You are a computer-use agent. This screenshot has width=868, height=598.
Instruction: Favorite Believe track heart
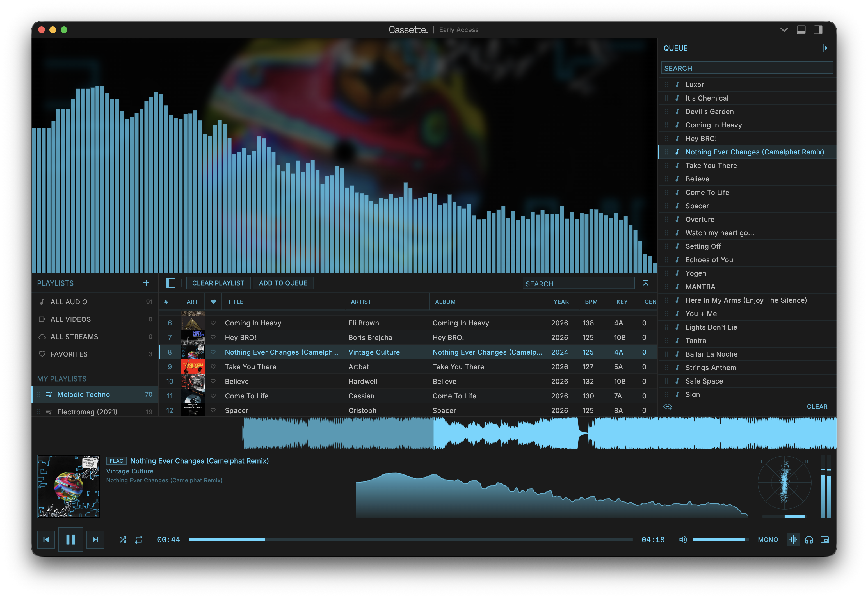213,382
